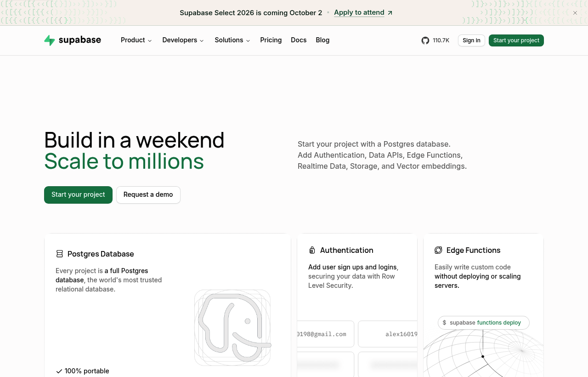Click the Authentication lock icon
Viewport: 588px width, 377px height.
312,250
